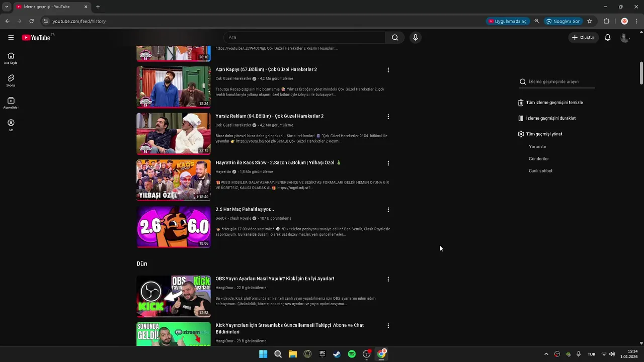This screenshot has width=644, height=362.
Task: Open Ana Sayfa in the sidebar
Action: coord(11,58)
